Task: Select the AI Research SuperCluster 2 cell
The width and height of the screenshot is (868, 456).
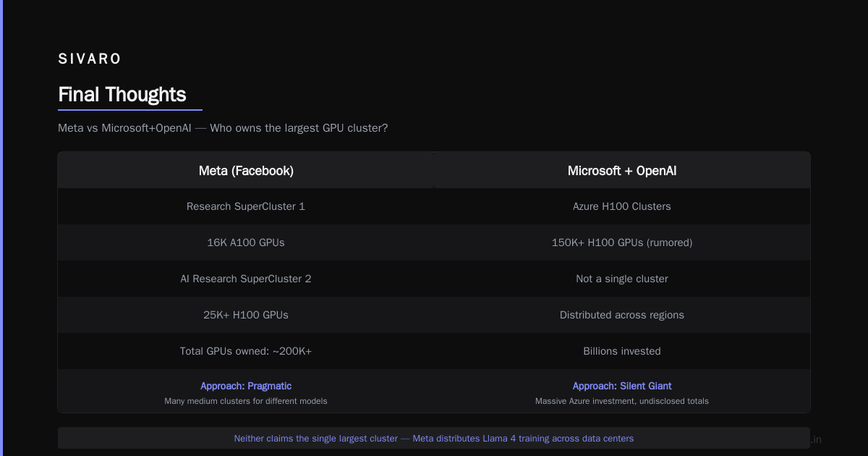Action: click(246, 279)
